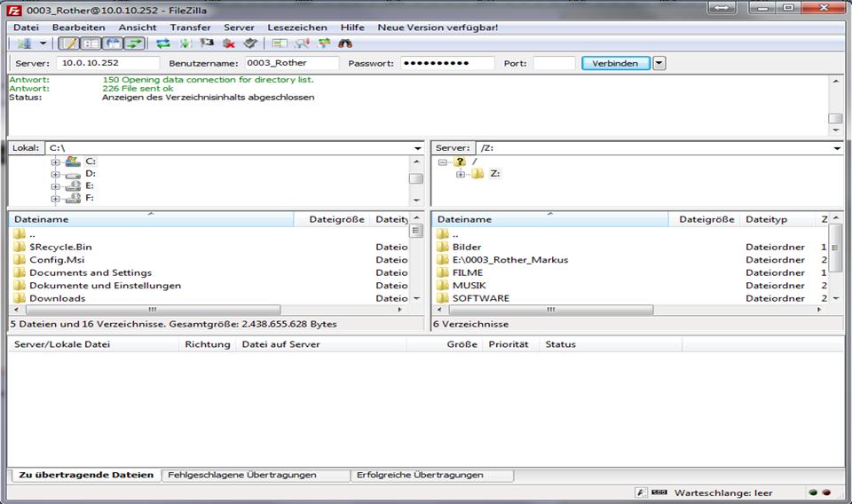Switch to Fehlgeschlagene Übertragungen tab
This screenshot has width=852, height=504.
tap(241, 475)
